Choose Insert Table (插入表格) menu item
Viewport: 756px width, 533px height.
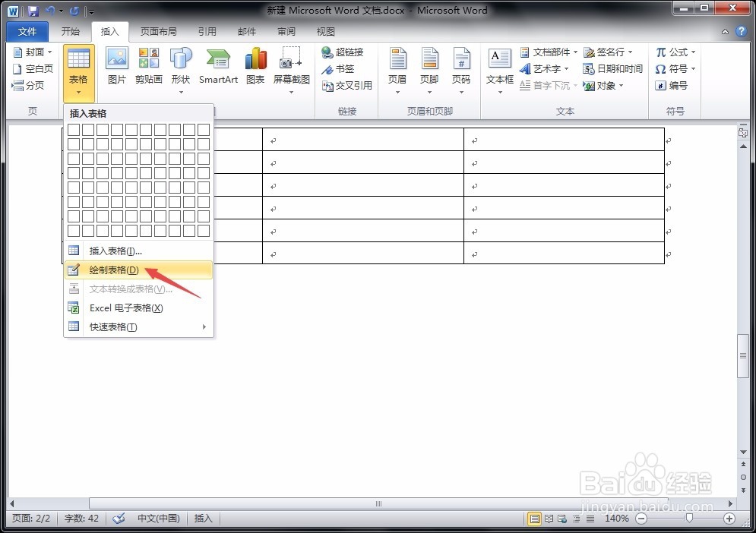click(138, 251)
